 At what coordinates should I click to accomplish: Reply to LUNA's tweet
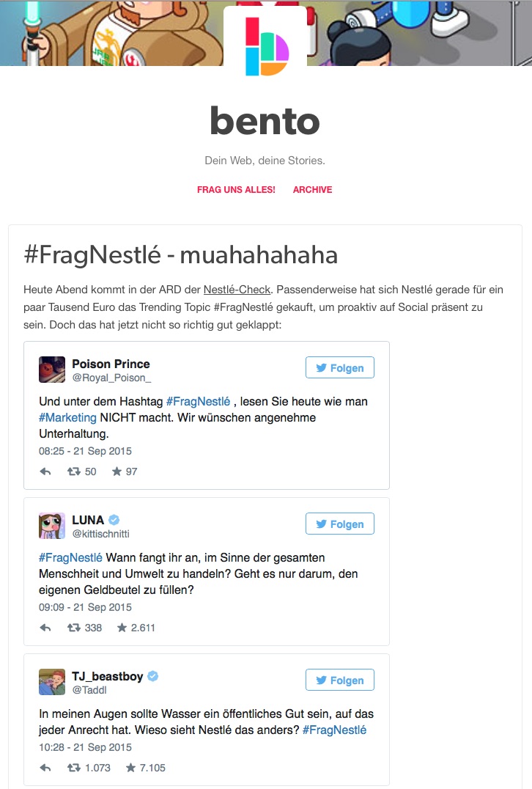click(45, 628)
